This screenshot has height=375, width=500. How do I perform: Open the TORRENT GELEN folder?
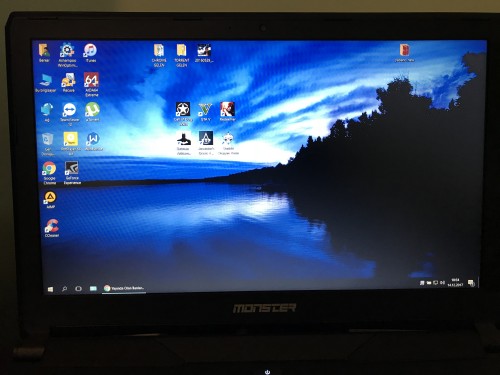[182, 55]
